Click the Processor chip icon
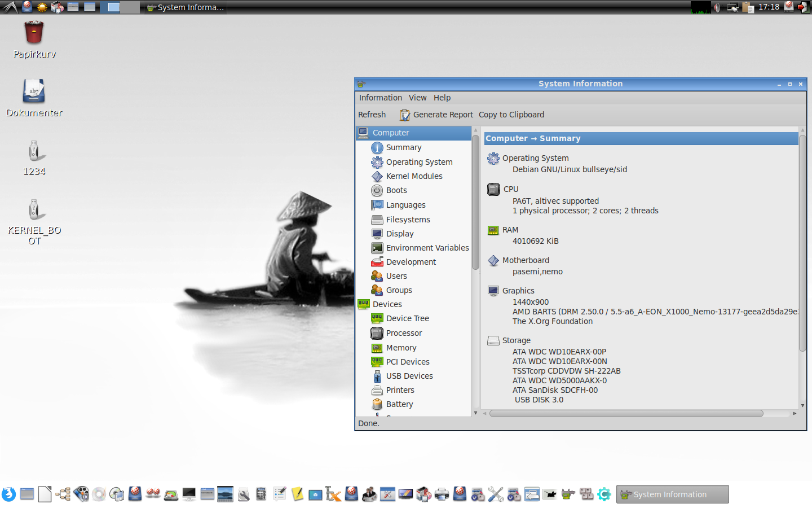The height and width of the screenshot is (508, 812). pyautogui.click(x=377, y=334)
